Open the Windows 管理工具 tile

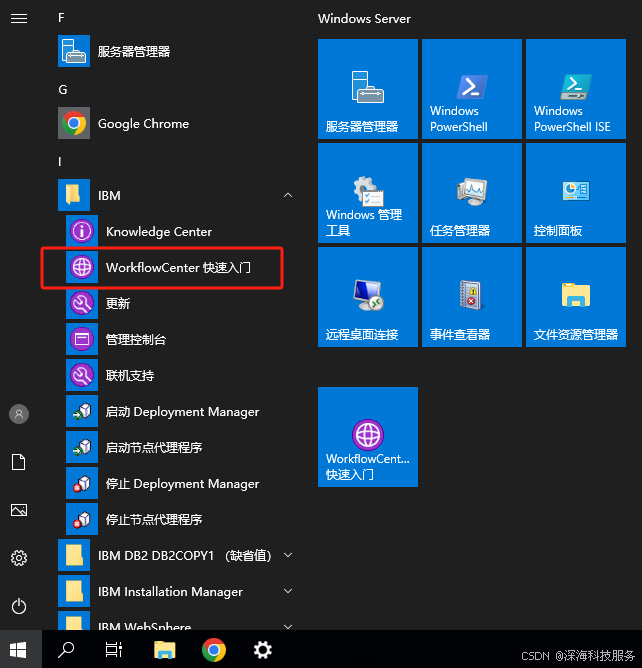pos(368,193)
